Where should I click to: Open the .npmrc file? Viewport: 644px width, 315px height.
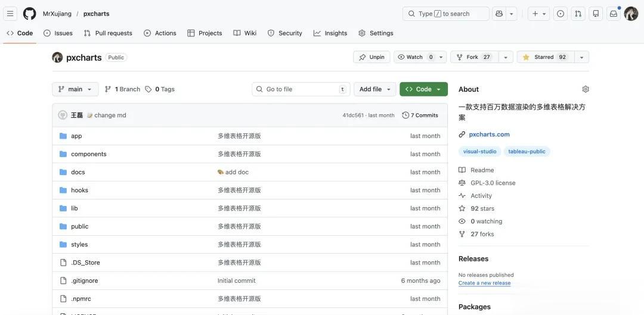pyautogui.click(x=80, y=298)
